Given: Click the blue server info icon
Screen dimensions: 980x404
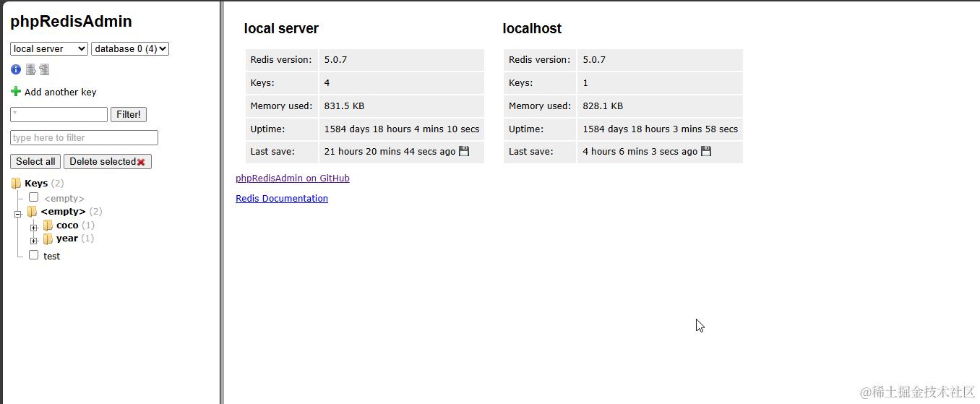Looking at the screenshot, I should [16, 69].
